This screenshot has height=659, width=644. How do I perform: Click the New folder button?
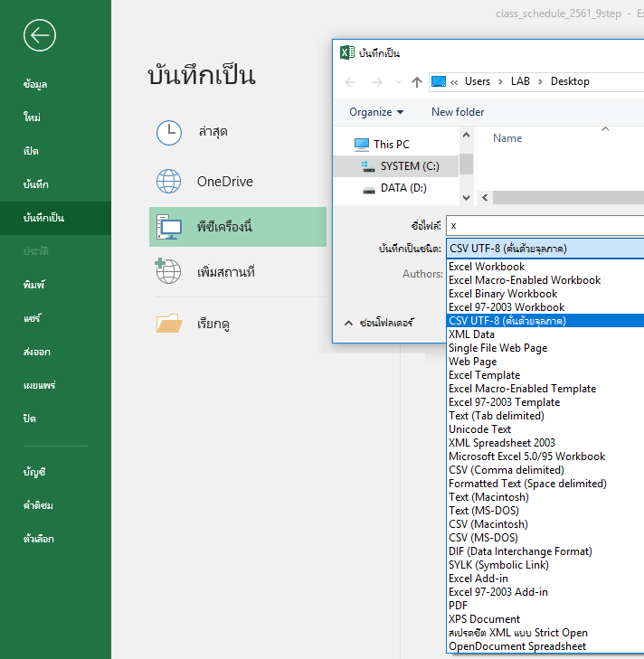click(458, 112)
